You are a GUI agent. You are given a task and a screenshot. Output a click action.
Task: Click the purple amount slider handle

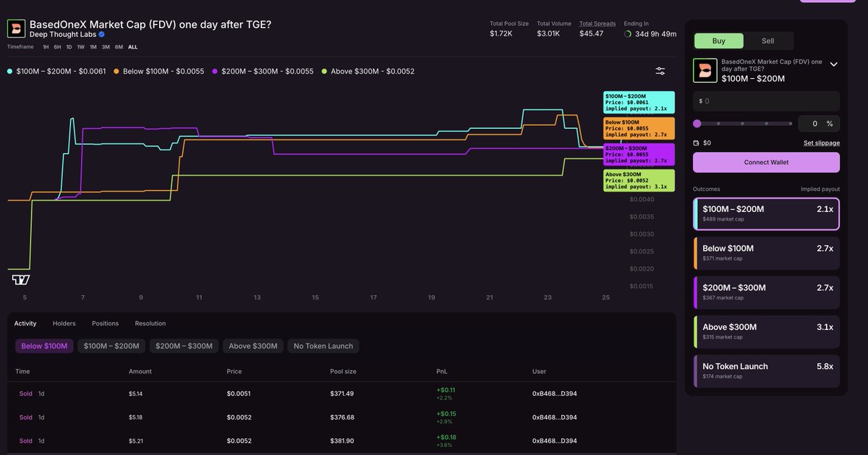[x=697, y=124]
